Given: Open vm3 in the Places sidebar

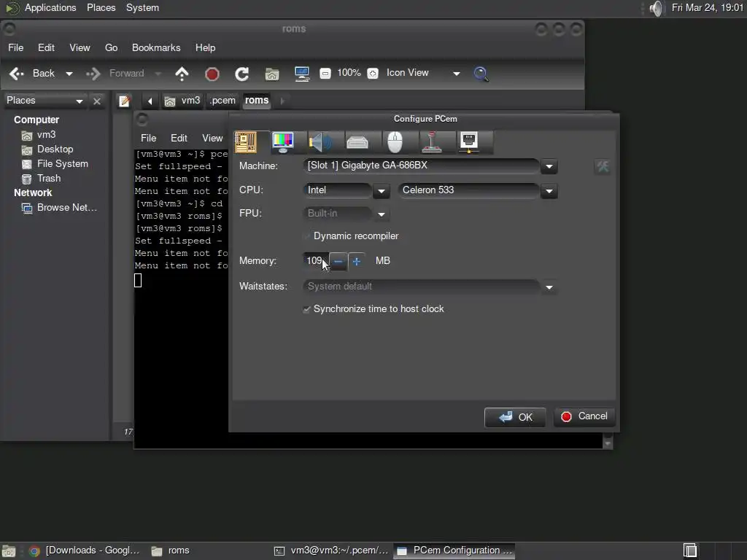Looking at the screenshot, I should (39, 135).
